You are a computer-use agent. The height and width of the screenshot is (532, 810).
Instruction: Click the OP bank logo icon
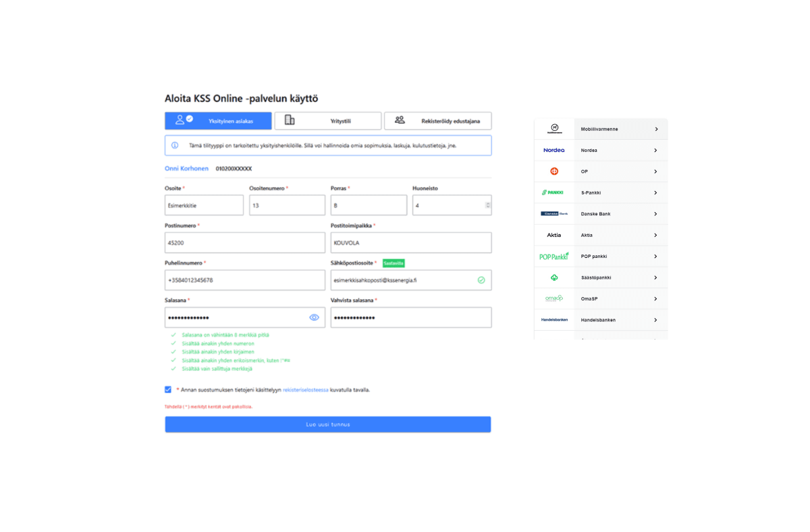coord(554,171)
